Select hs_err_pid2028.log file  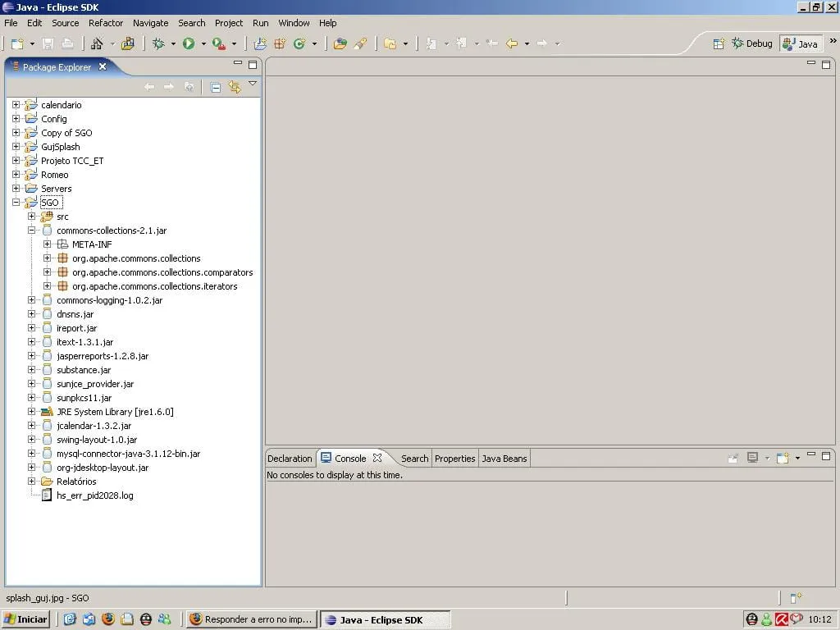pyautogui.click(x=95, y=495)
